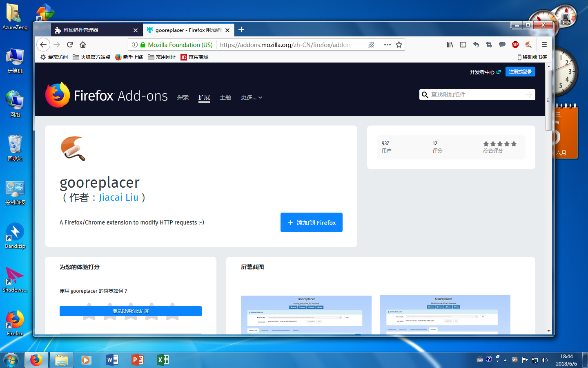The width and height of the screenshot is (588, 368).
Task: Go to the 主题 section
Action: 225,97
